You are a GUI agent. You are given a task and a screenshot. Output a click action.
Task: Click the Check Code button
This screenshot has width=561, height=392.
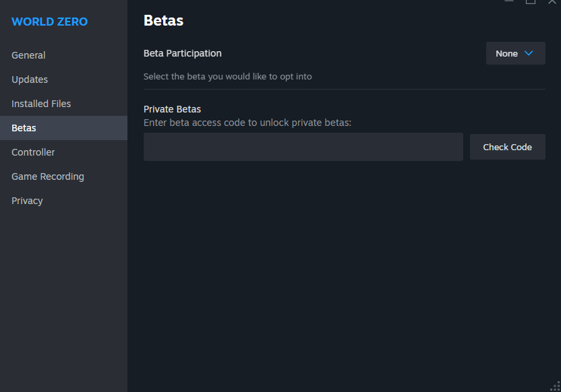[507, 147]
